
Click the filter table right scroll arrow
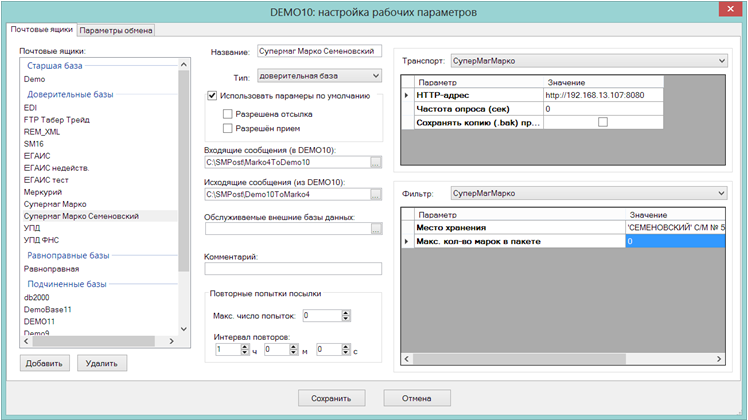point(719,359)
